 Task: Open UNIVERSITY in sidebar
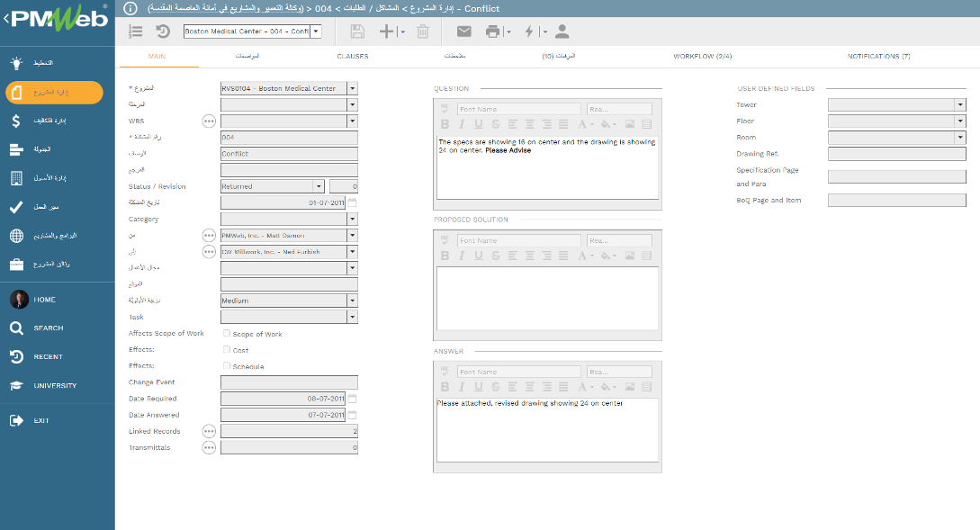click(x=55, y=386)
